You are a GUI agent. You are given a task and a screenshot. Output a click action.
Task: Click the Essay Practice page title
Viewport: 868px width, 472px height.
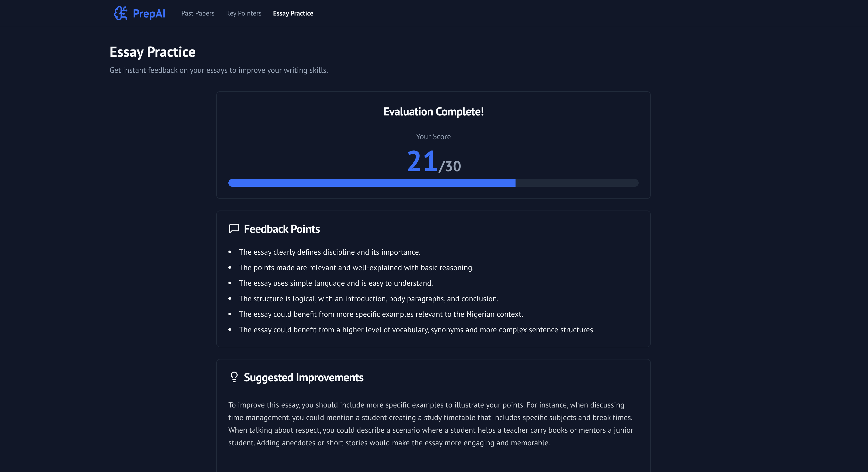point(152,52)
